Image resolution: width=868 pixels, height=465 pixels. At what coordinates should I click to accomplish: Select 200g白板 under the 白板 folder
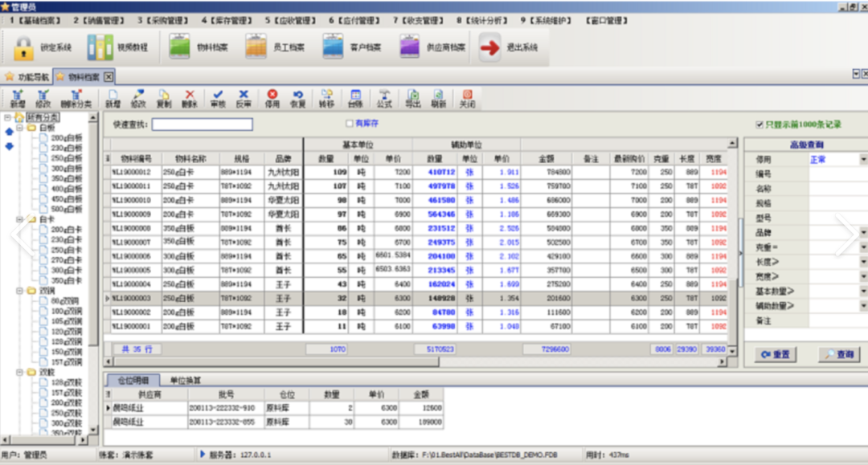(67, 137)
